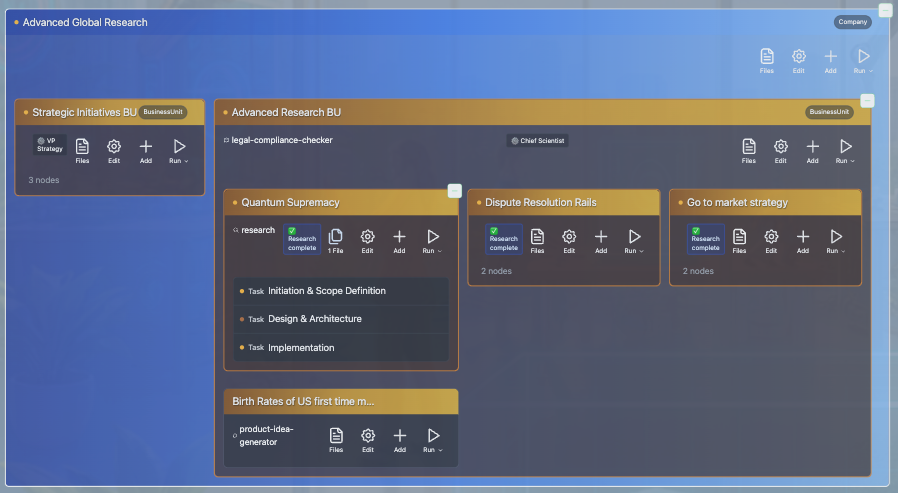Image resolution: width=898 pixels, height=493 pixels.
Task: Edit the Quantum Supremacy project
Action: (368, 241)
